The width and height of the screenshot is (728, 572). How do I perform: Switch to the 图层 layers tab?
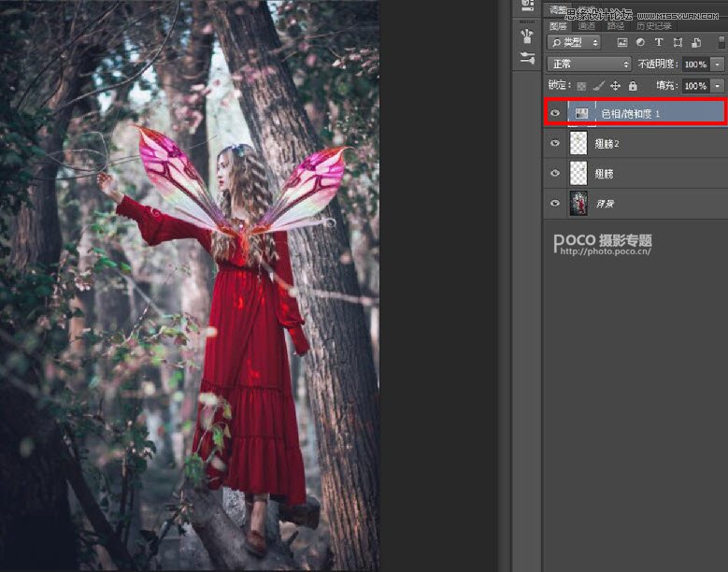558,26
